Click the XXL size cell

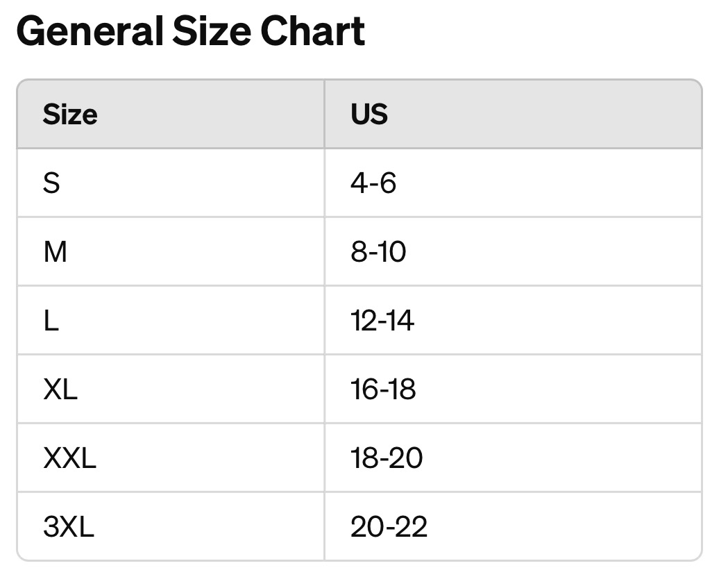point(69,458)
